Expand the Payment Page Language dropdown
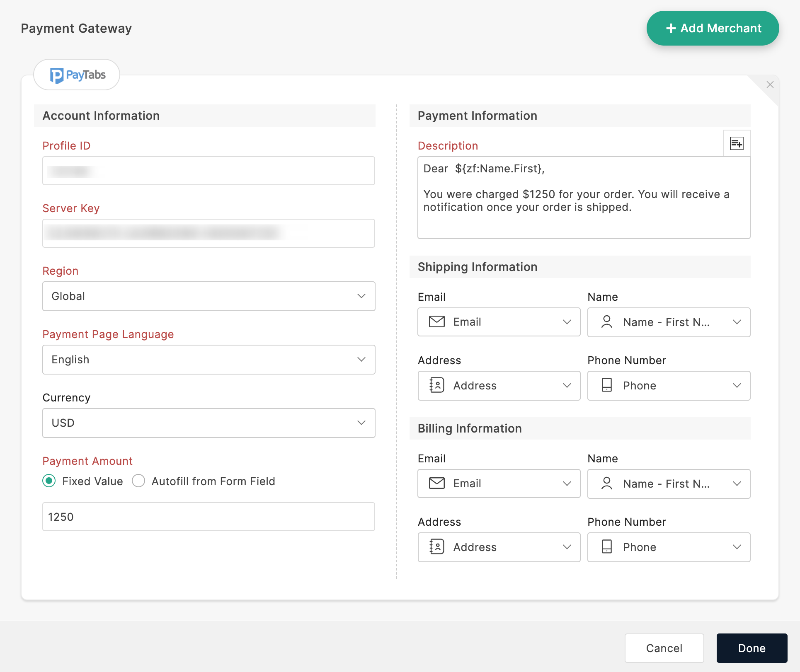800x672 pixels. pos(208,359)
